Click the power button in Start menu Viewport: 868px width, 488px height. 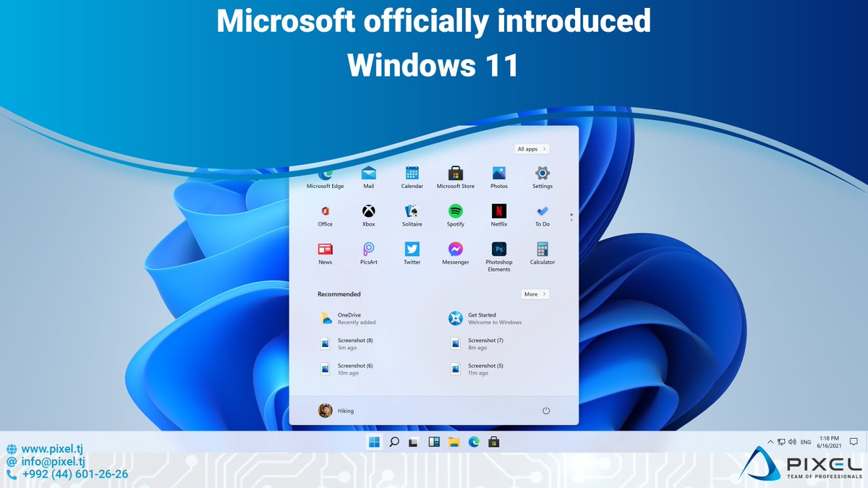[x=546, y=411]
